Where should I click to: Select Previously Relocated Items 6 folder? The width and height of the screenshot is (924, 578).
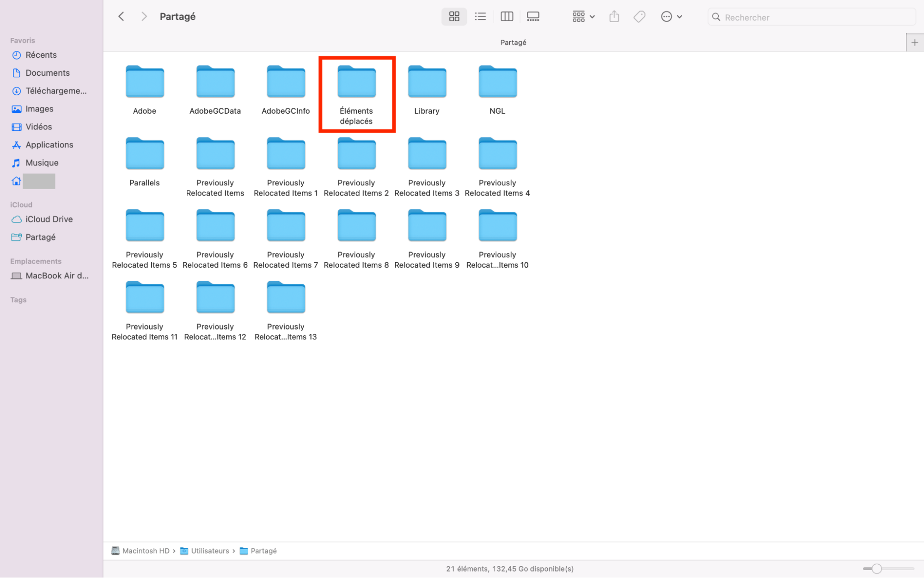(x=215, y=239)
